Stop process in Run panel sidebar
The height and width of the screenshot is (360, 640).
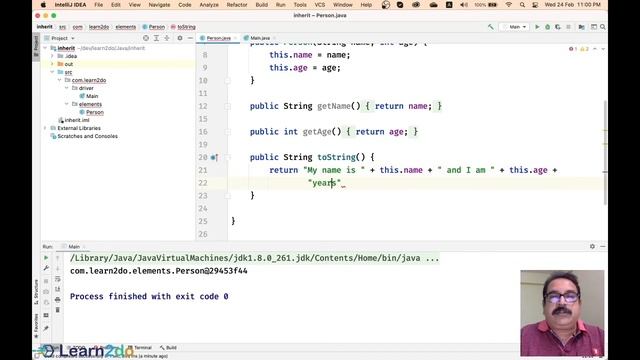pyautogui.click(x=46, y=281)
